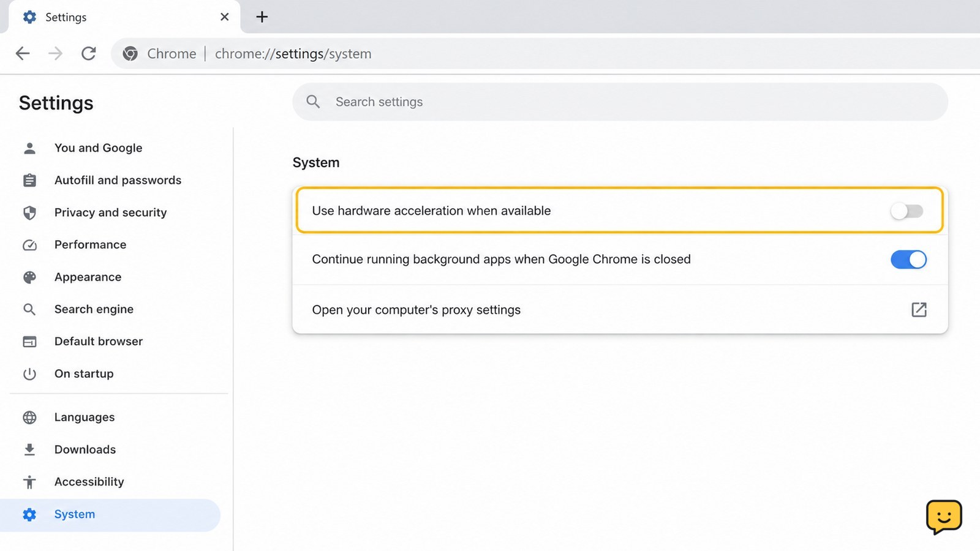Viewport: 980px width, 551px height.
Task: Click 'Open your computer's proxy settings' text
Action: (417, 310)
